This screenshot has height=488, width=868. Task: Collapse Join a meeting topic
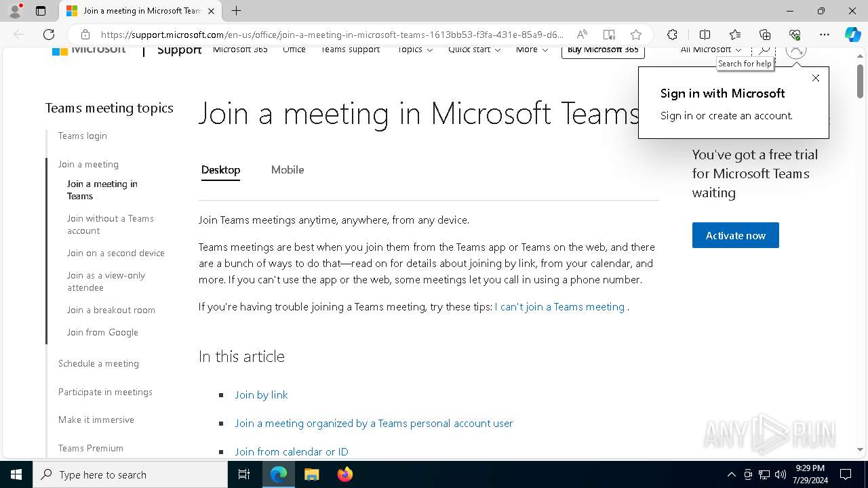pos(88,164)
